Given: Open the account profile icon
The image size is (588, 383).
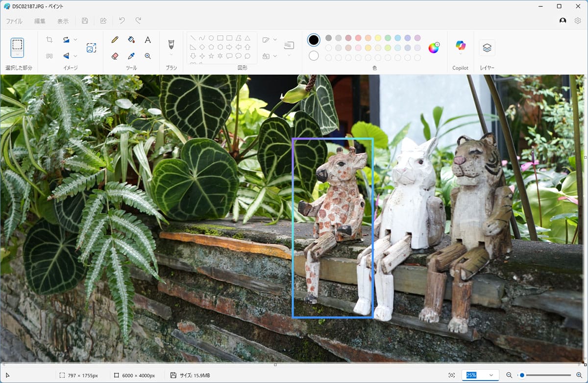Looking at the screenshot, I should 563,21.
